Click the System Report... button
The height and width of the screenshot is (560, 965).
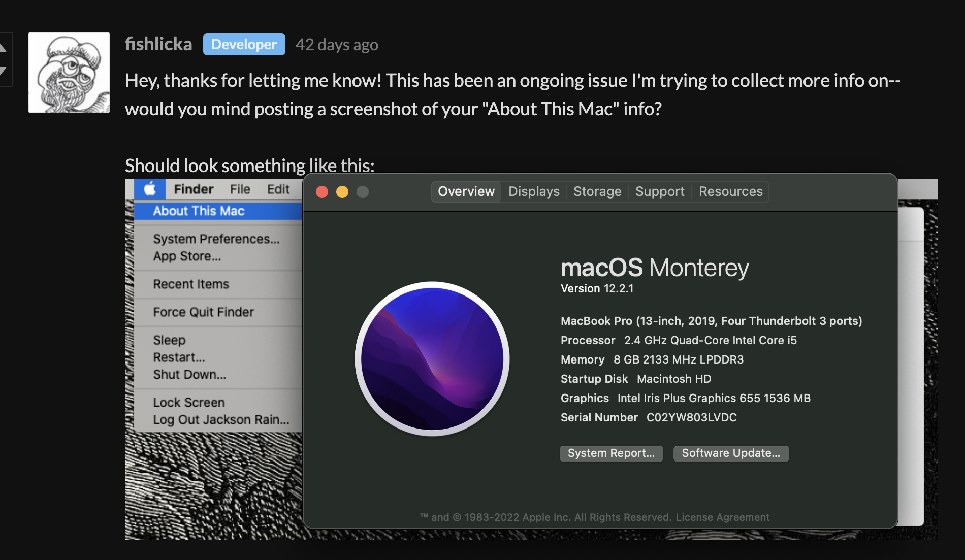click(611, 453)
